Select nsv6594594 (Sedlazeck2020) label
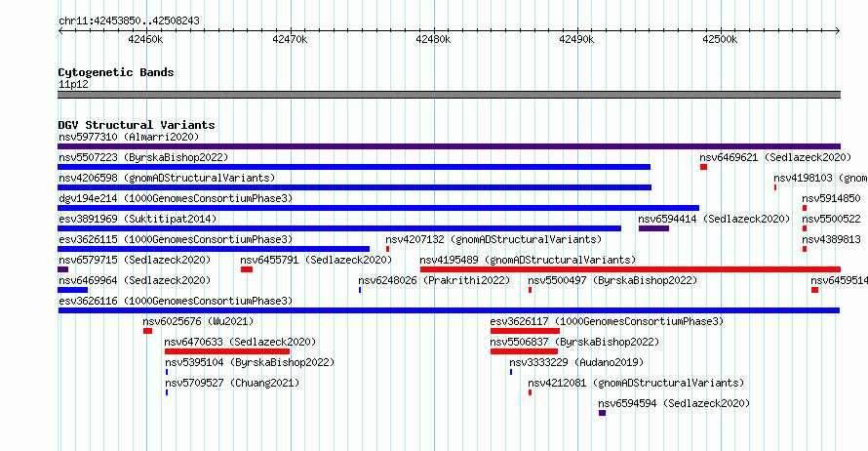This screenshot has height=451, width=868. click(x=674, y=403)
